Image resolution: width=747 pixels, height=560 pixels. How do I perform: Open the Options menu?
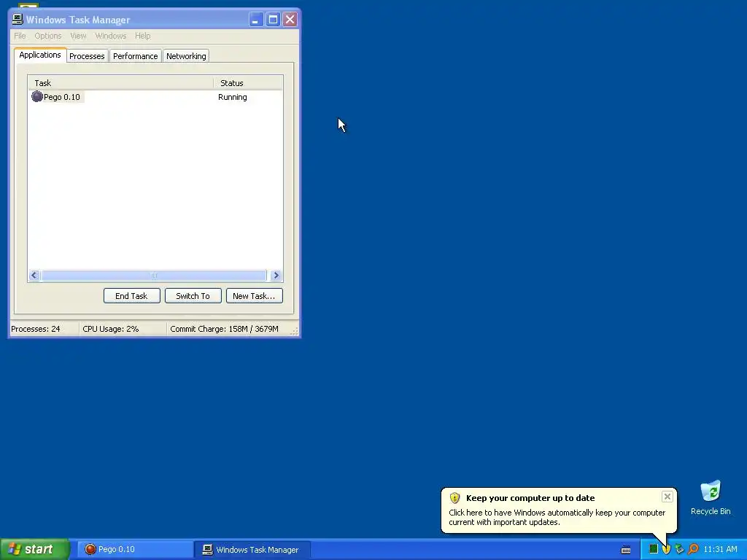tap(47, 36)
